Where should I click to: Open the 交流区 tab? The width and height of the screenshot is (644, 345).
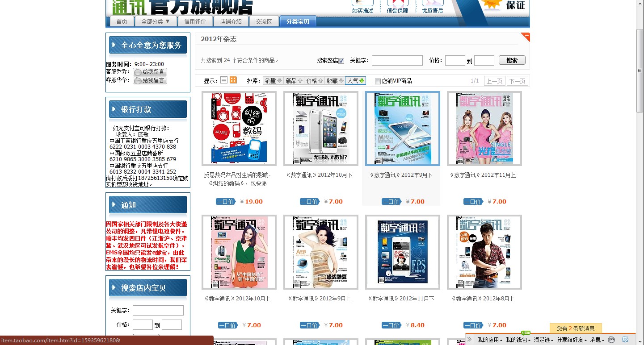264,21
